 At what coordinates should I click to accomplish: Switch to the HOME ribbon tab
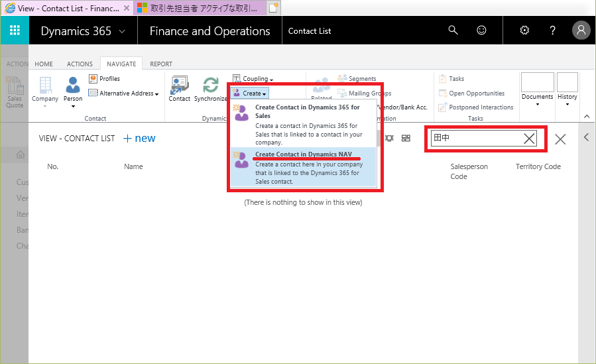point(44,64)
